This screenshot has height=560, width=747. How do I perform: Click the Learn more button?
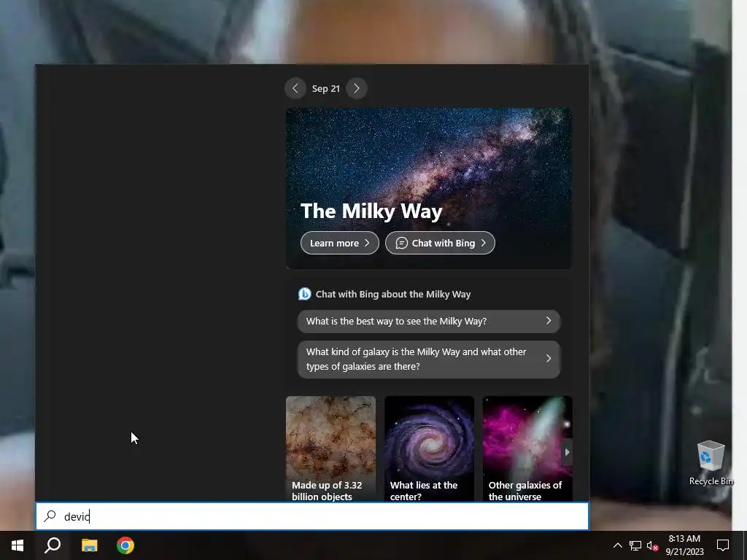[340, 243]
